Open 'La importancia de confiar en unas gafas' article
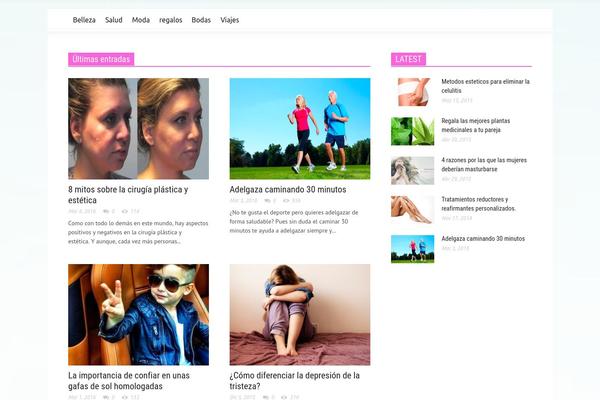600x400 pixels. [129, 381]
